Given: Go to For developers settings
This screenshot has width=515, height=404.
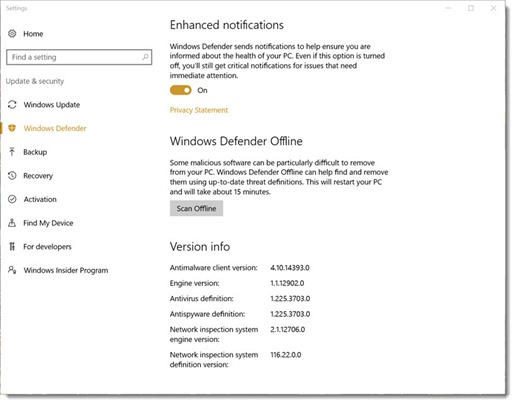Looking at the screenshot, I should 47,247.
